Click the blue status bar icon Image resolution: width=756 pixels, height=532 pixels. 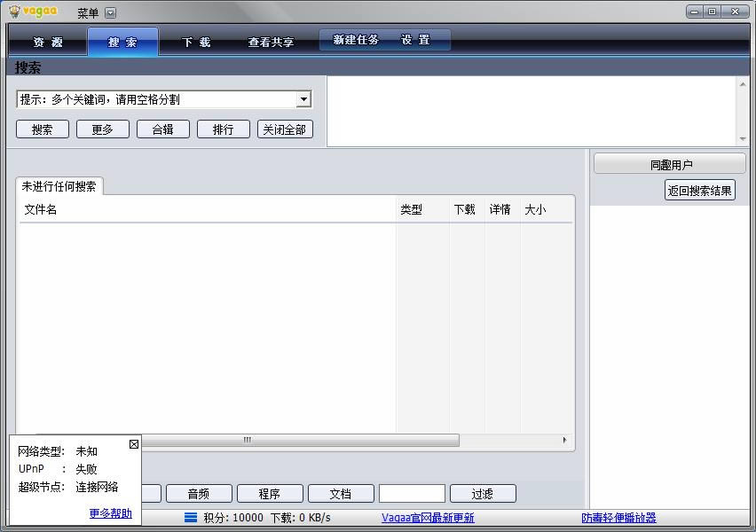tap(191, 518)
